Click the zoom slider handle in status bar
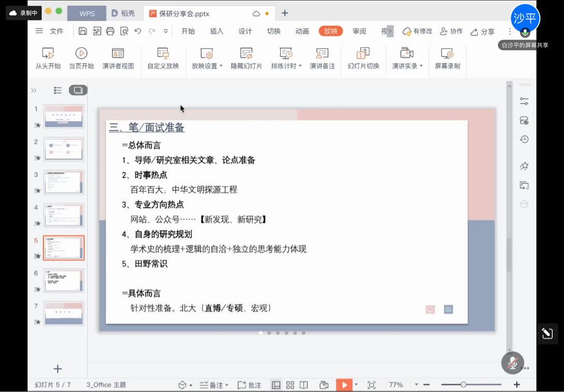This screenshot has height=392, width=564. 463,385
